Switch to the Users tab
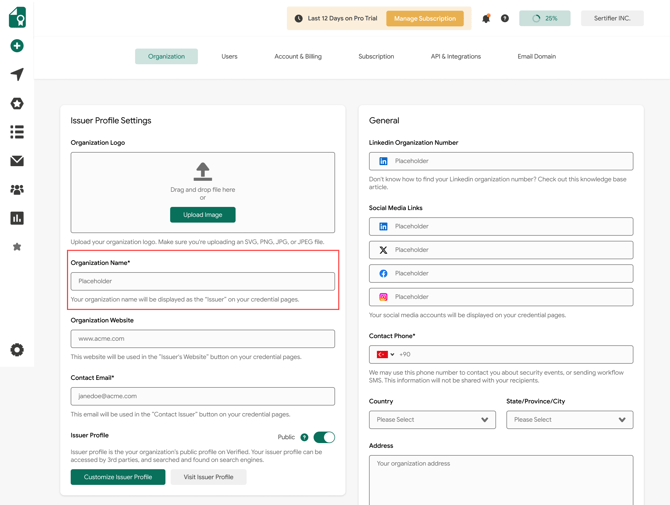 click(229, 57)
